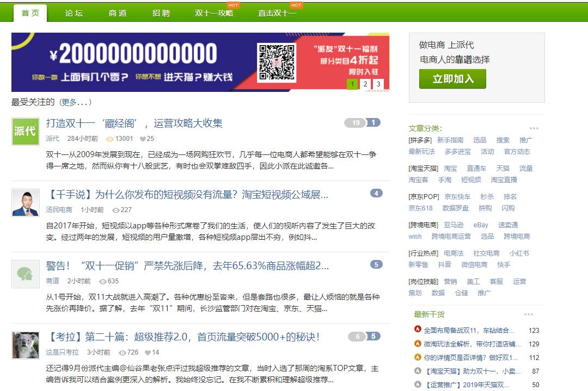
Task: Open the 汤民电商 author avatar
Action: [x=24, y=203]
